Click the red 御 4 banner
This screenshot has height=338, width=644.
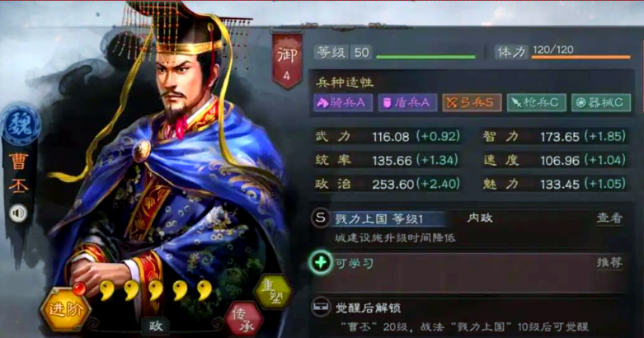pos(287,60)
